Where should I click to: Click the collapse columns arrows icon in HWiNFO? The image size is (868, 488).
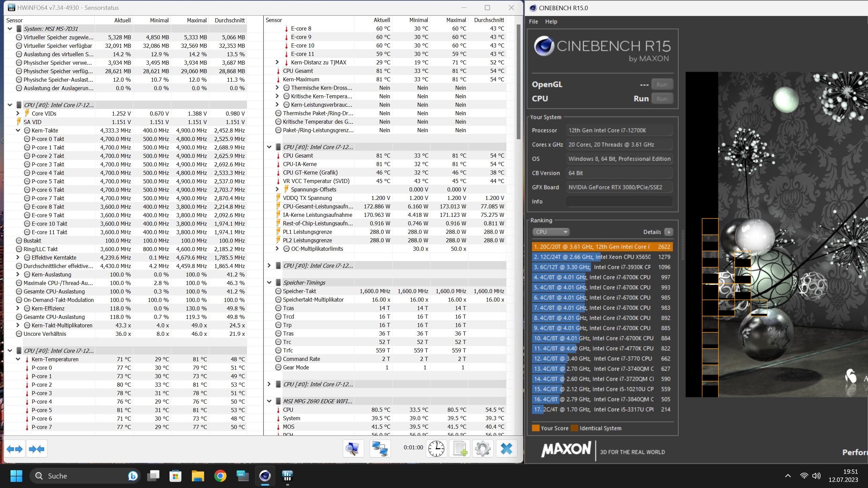37,449
